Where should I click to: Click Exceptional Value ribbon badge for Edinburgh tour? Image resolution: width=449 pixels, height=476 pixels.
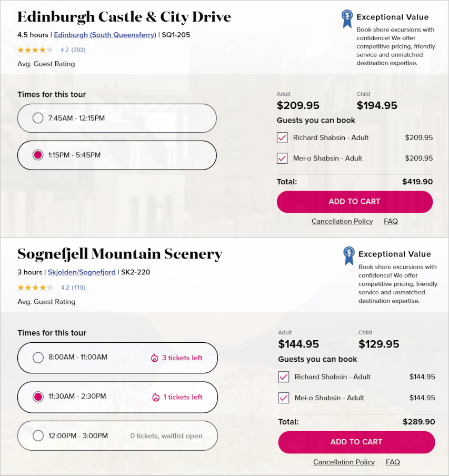(x=347, y=18)
